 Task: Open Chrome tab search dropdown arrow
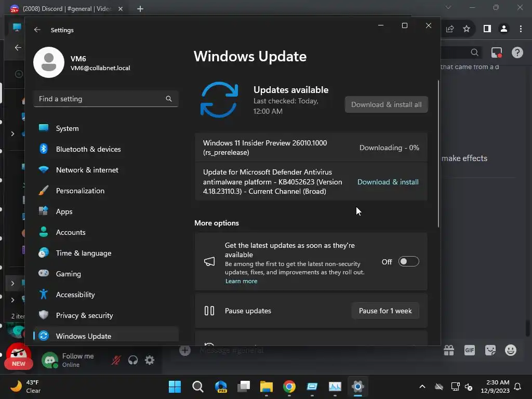click(448, 7)
